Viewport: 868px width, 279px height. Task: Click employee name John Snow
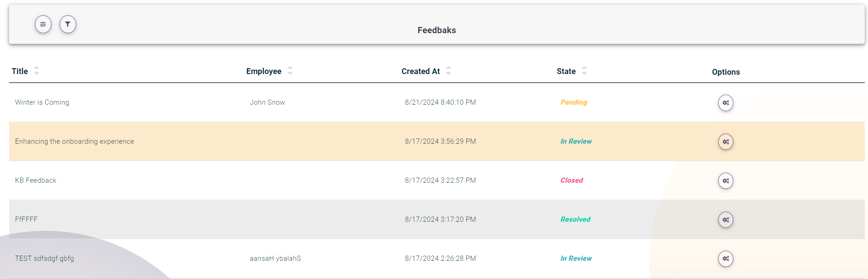coord(267,102)
